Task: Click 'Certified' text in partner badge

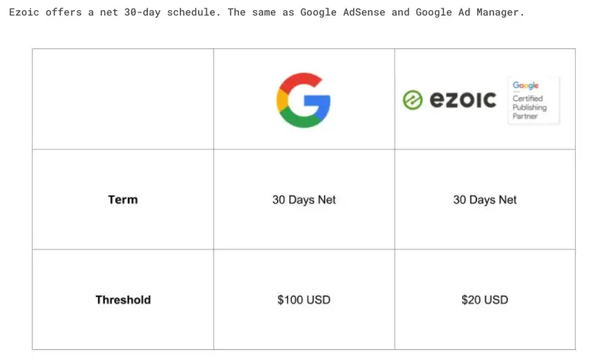Action: coord(528,99)
